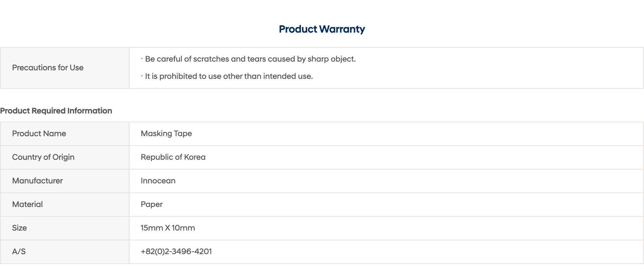Viewport: 644px width, 278px height.
Task: Select the Product Name row label
Action: tap(39, 134)
